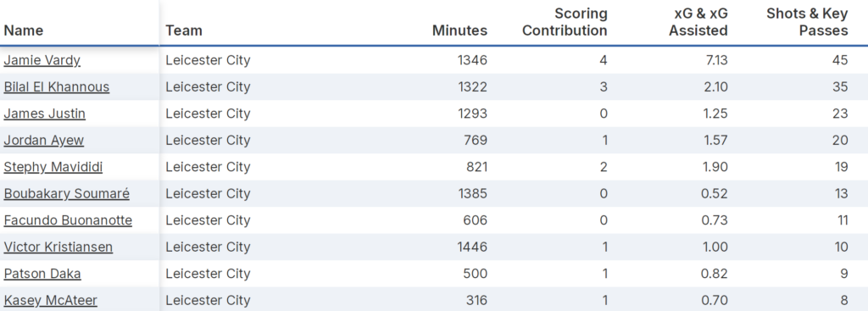
Task: Click Kasey McAteer's shots value 8
Action: 843,300
